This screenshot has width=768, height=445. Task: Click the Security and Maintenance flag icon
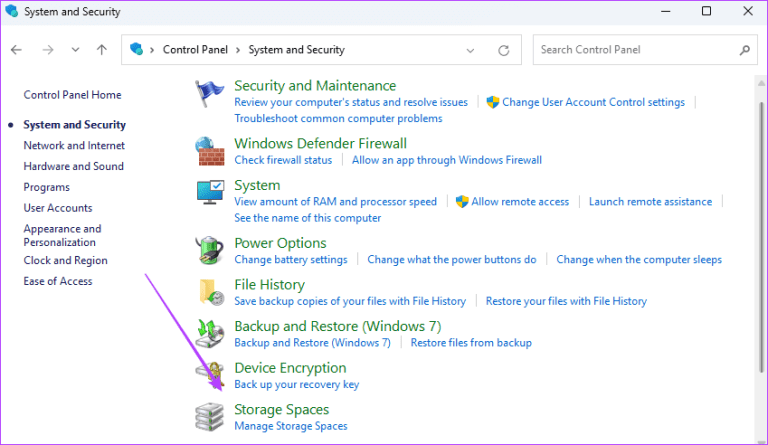point(209,94)
